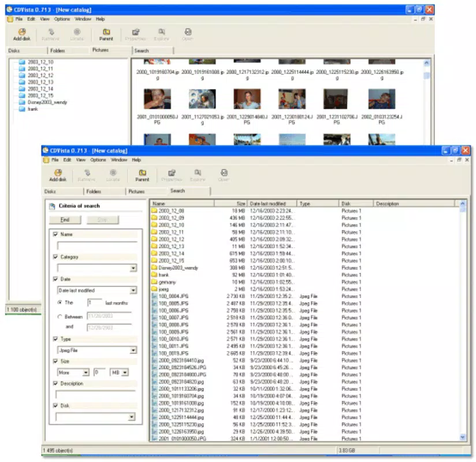The height and width of the screenshot is (462, 476).
Task: Open the MB size unit dropdown
Action: [125, 372]
